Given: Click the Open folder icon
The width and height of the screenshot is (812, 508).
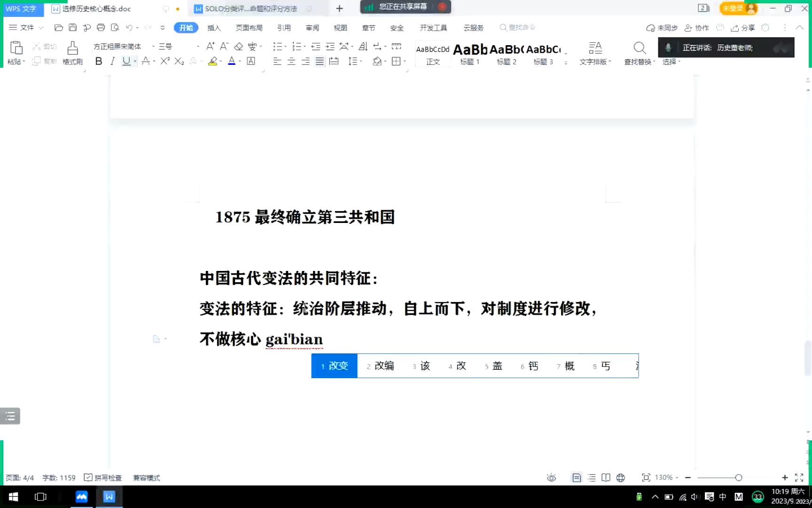Looking at the screenshot, I should (x=59, y=28).
